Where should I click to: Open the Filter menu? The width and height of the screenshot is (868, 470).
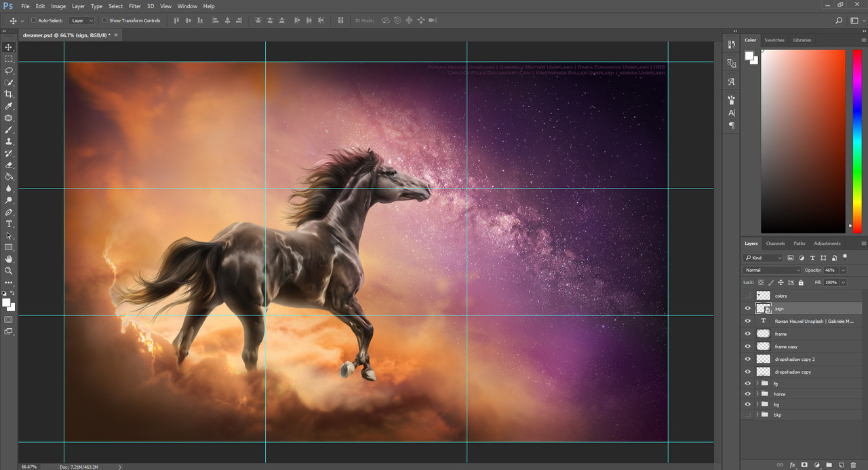(x=135, y=6)
